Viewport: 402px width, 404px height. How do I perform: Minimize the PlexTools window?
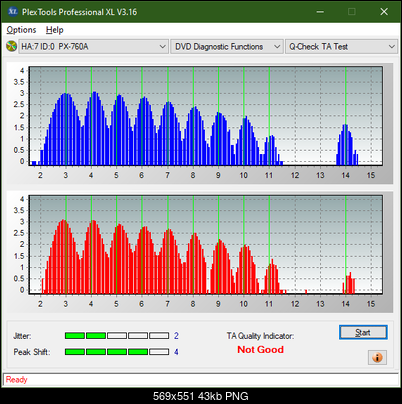point(320,12)
